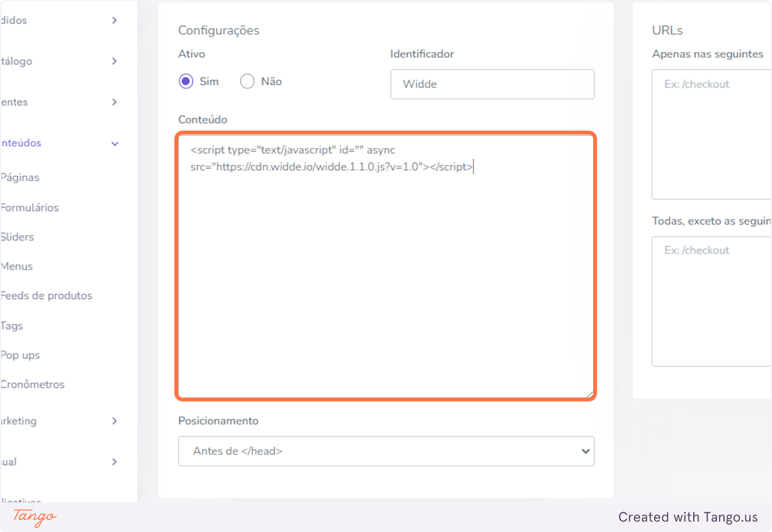This screenshot has width=772, height=532.
Task: Expand the Catálogo sidebar chevron
Action: point(115,61)
